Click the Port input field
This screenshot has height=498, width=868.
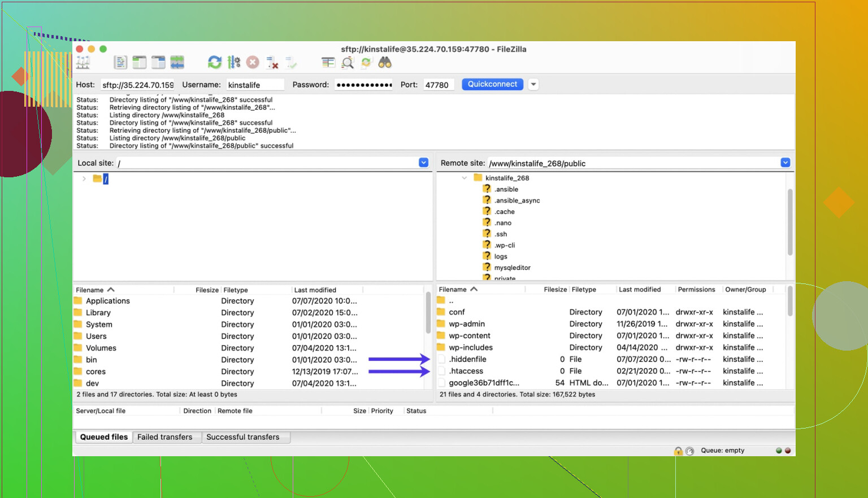pyautogui.click(x=439, y=85)
